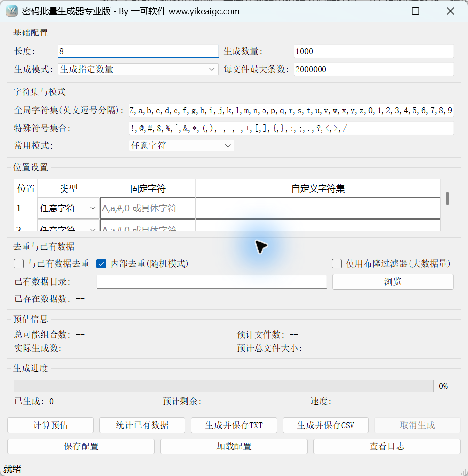468x476 pixels.
Task: Click the 已有数据目录 path field
Action: click(x=211, y=282)
